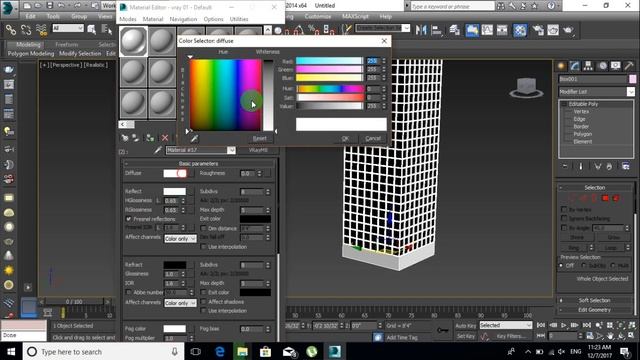Open the material name dropdown arrow

click(x=231, y=150)
